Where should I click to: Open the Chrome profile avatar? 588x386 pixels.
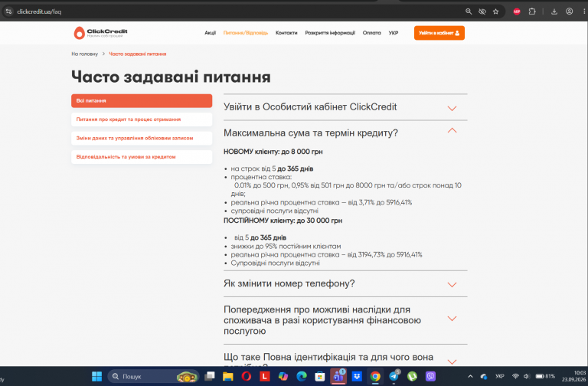pos(570,11)
